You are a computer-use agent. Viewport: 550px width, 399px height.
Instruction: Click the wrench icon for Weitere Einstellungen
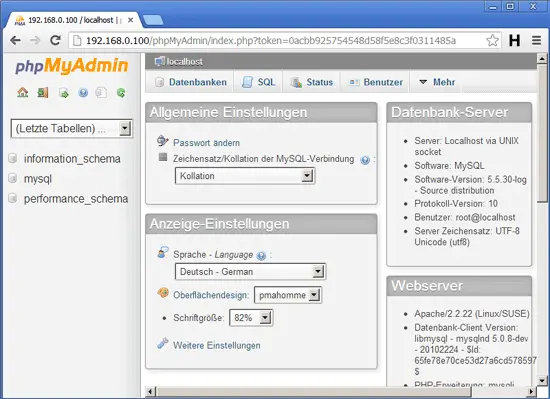pyautogui.click(x=163, y=343)
